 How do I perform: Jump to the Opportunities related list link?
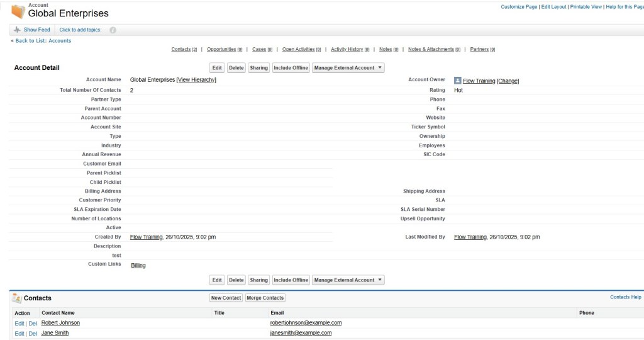[x=221, y=49]
